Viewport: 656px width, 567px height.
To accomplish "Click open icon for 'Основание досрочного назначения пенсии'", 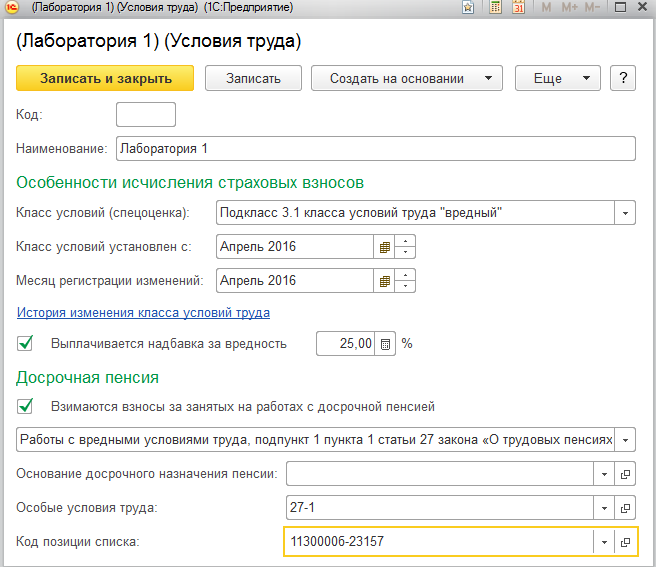I will (x=625, y=473).
